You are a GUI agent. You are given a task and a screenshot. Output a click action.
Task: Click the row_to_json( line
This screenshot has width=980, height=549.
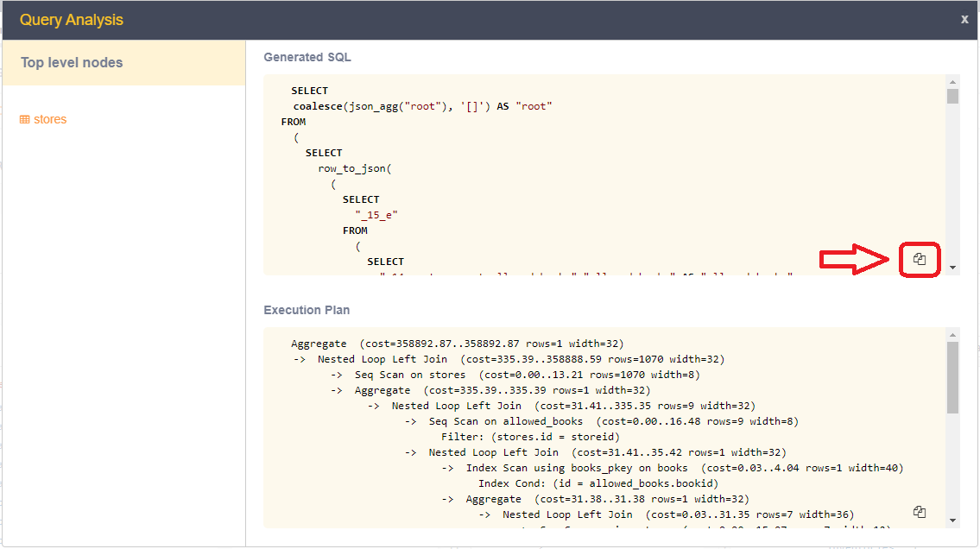coord(355,168)
